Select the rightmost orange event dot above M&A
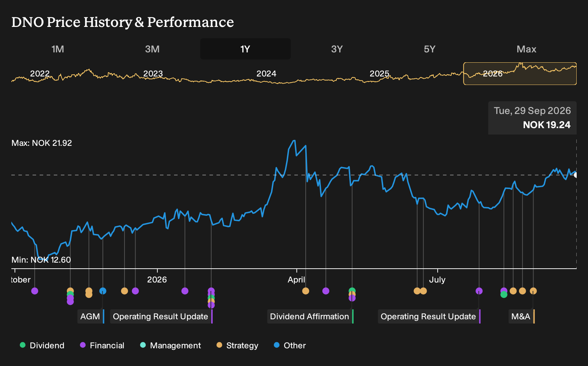Image resolution: width=588 pixels, height=366 pixels. [533, 291]
